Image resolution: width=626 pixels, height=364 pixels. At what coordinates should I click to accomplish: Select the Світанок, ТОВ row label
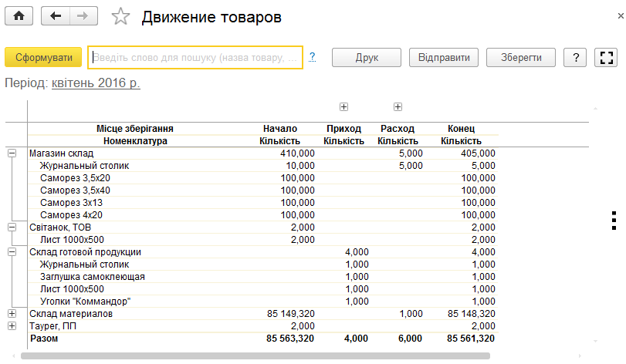click(x=60, y=228)
